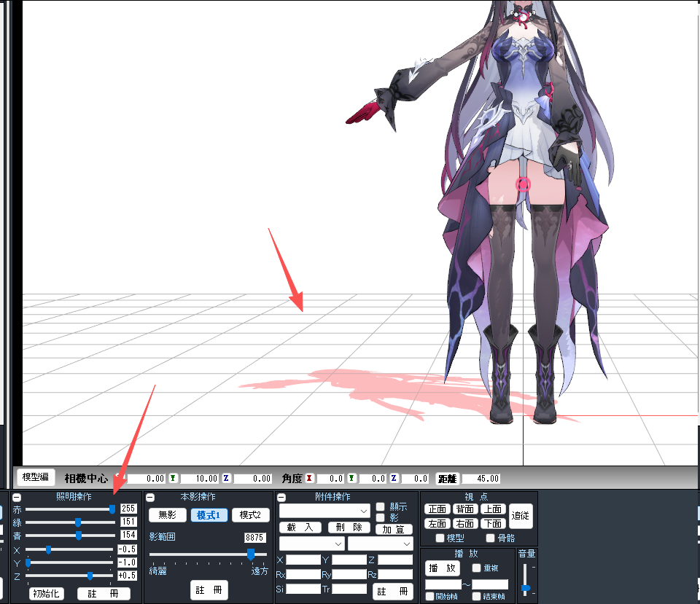Enable the 骨骼 view follow checkbox
Screen dimensions: 700x604
(490, 538)
